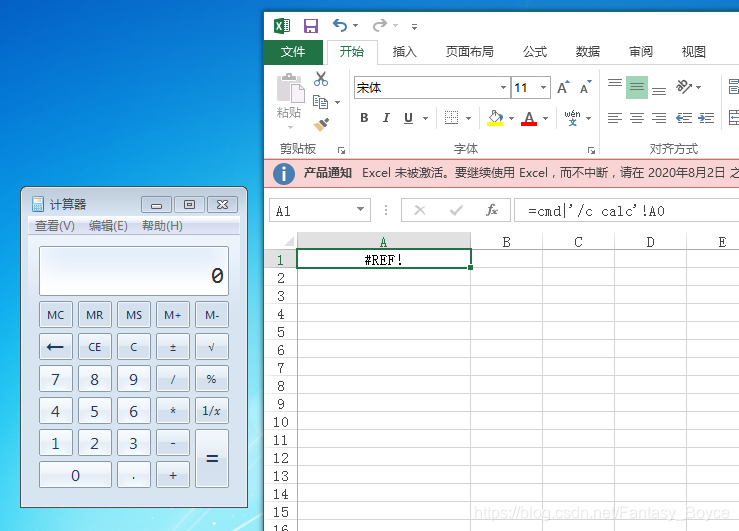Toggle Bold formatting

[x=364, y=118]
